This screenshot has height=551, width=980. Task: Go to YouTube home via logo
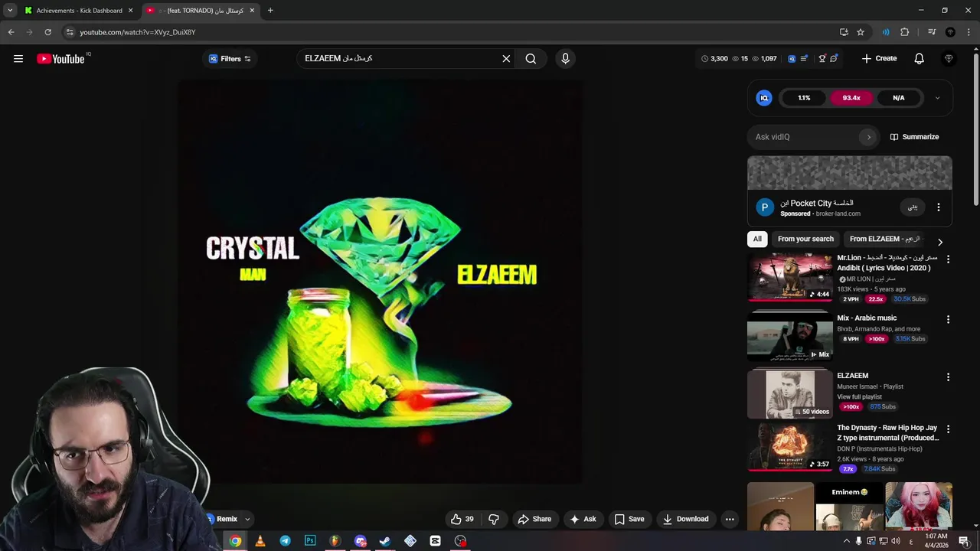pyautogui.click(x=61, y=59)
